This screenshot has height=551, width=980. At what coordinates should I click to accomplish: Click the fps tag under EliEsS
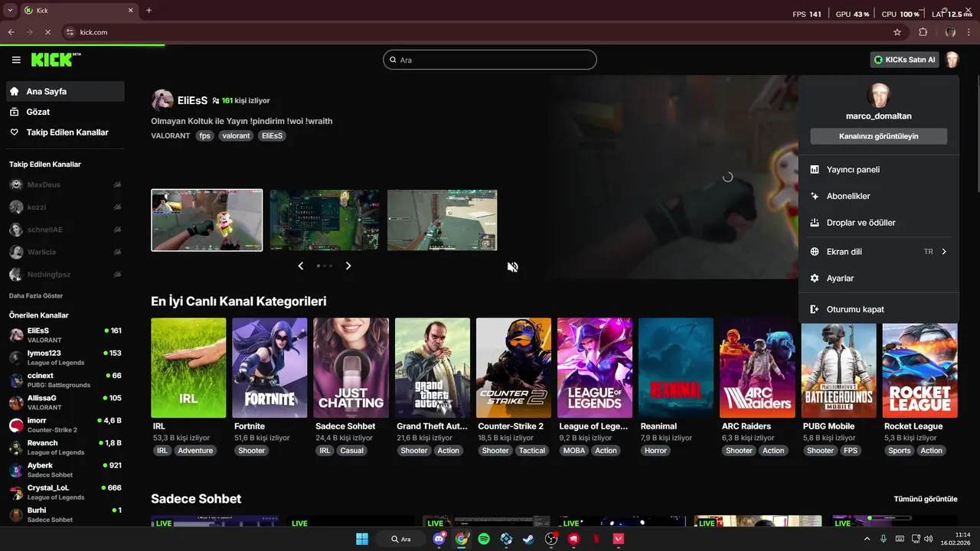tap(204, 135)
